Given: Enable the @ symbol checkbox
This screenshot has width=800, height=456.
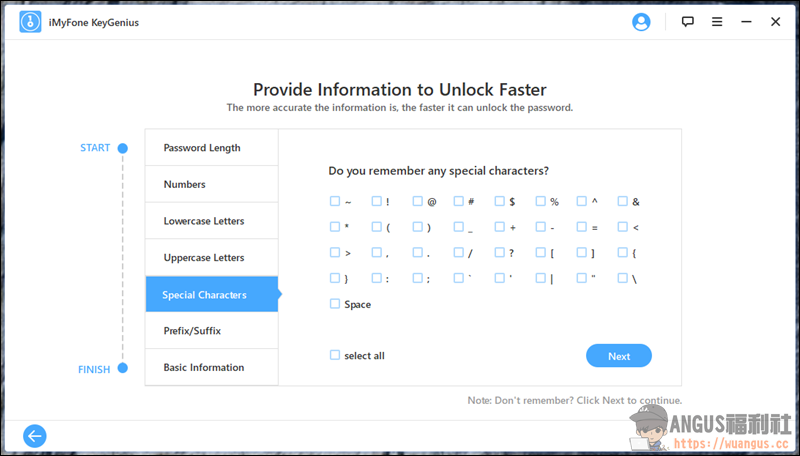Looking at the screenshot, I should coord(418,201).
